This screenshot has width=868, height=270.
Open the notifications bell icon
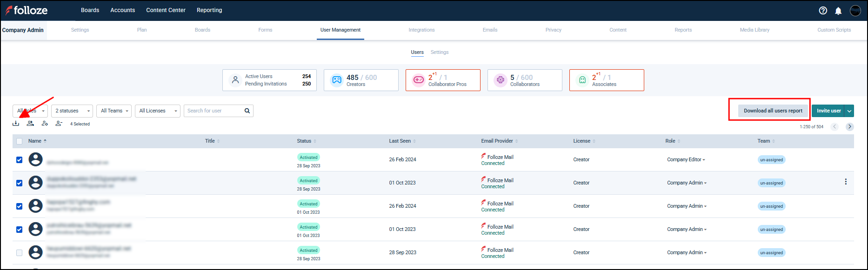coord(838,11)
